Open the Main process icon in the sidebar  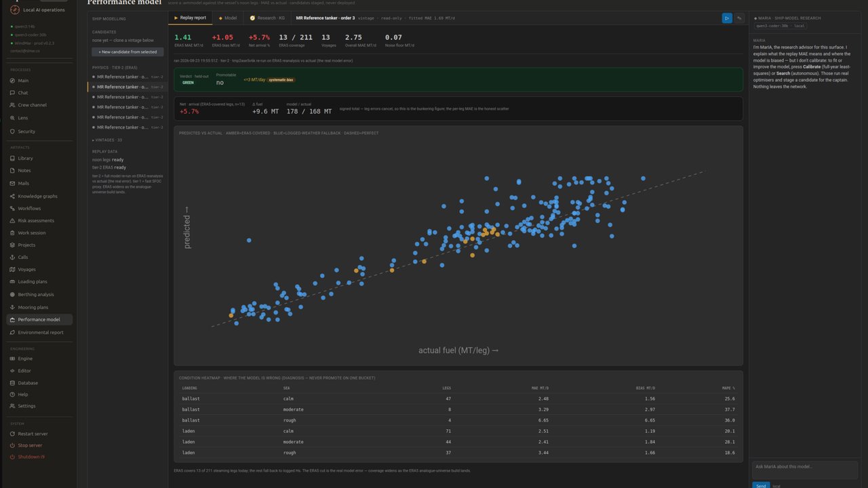pyautogui.click(x=12, y=81)
